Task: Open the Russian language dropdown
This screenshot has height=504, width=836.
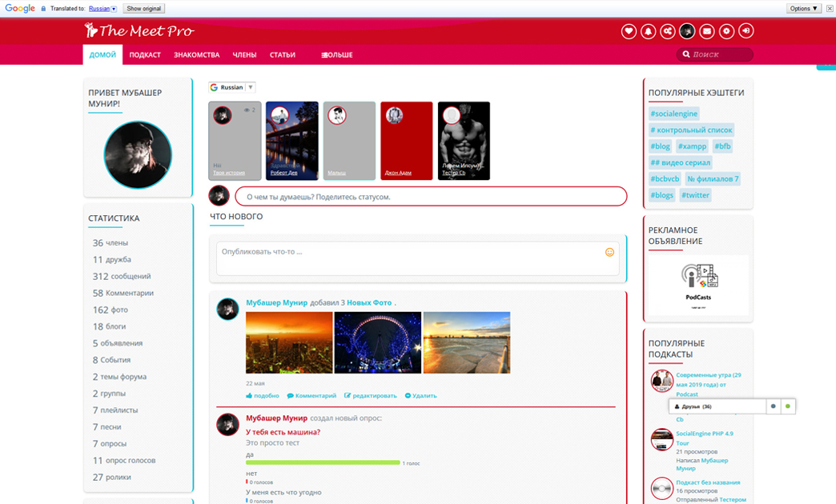Action: (x=232, y=87)
